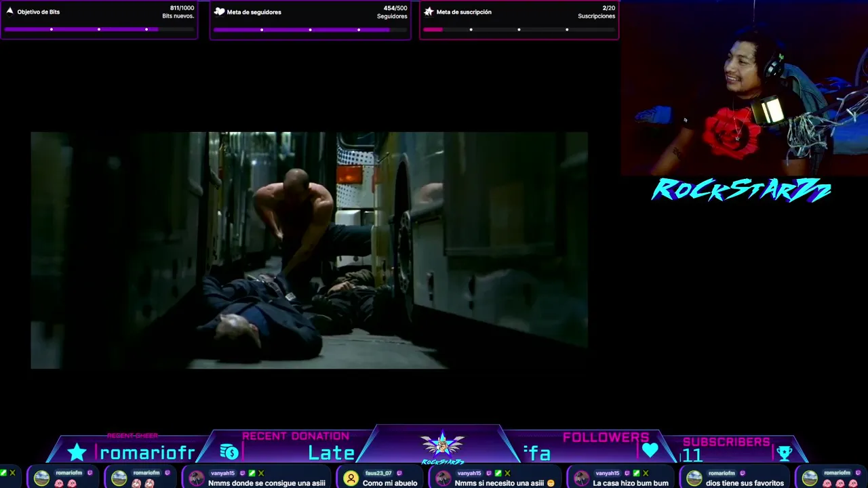The image size is (868, 488).
Task: Click the bits triangle icon beside Objetivo de Bits
Action: point(9,12)
